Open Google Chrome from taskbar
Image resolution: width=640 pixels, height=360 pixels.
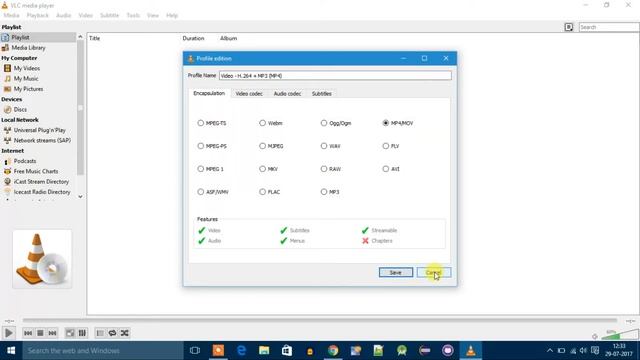pyautogui.click(x=333, y=351)
